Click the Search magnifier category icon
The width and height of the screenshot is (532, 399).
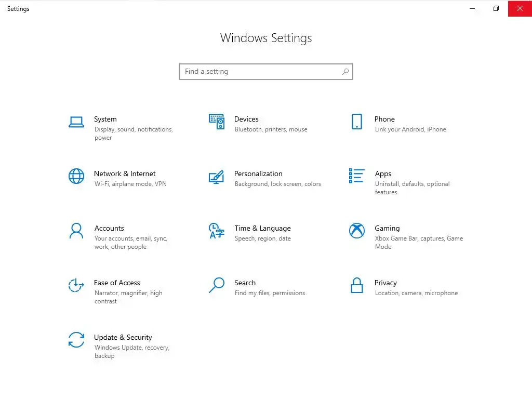coord(217,285)
